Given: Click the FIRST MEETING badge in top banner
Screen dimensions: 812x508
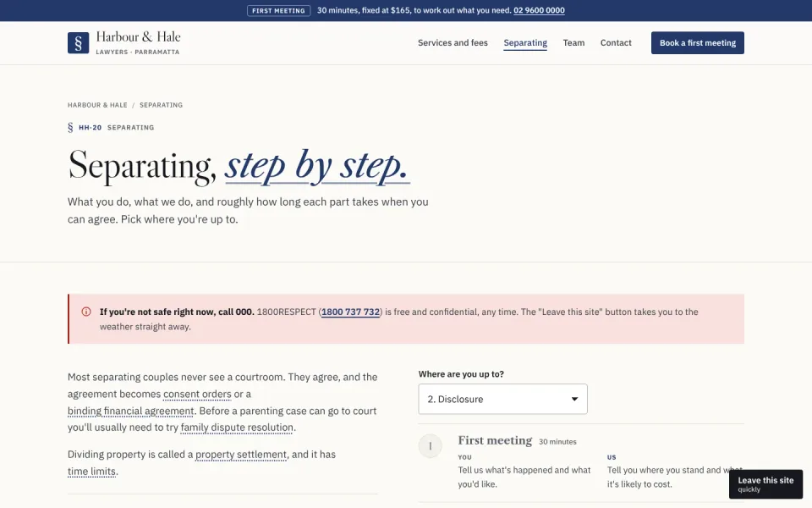Looking at the screenshot, I should click(x=278, y=10).
